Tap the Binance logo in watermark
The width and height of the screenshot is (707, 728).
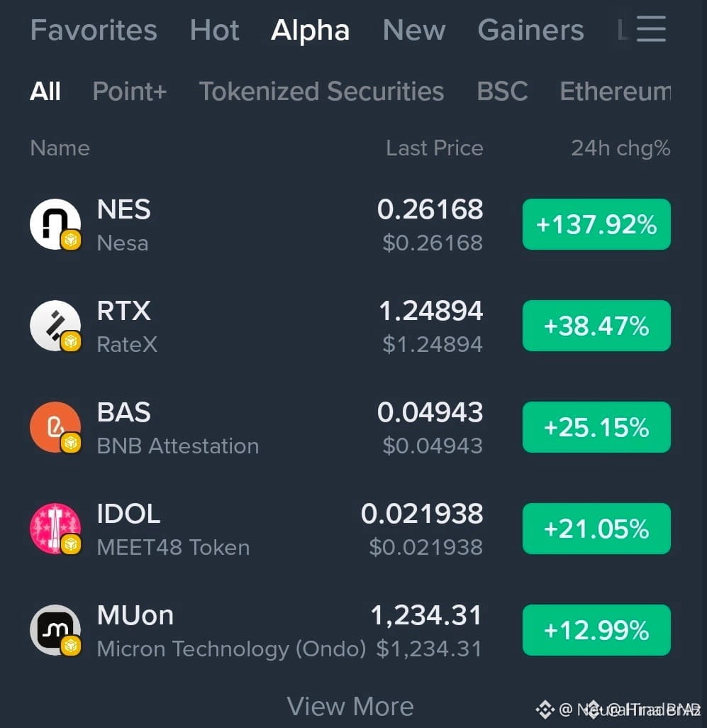545,710
